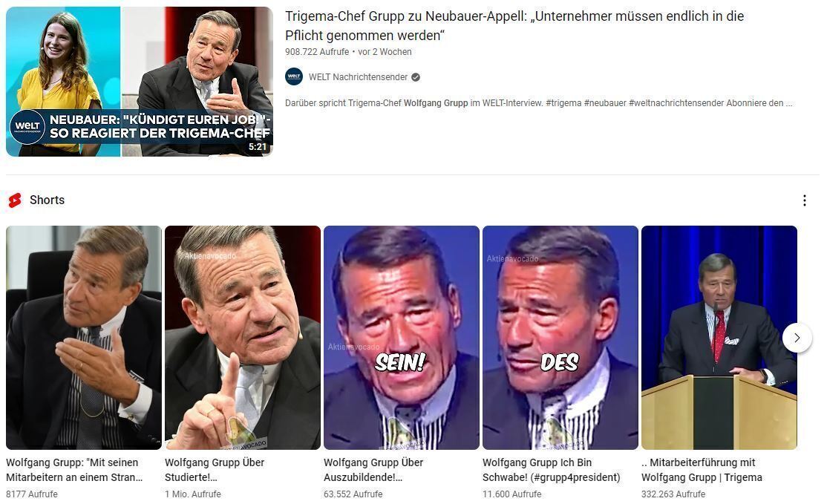Open "Mitarbeiterführung mit Wolfgang Grupp" title

coord(702,470)
